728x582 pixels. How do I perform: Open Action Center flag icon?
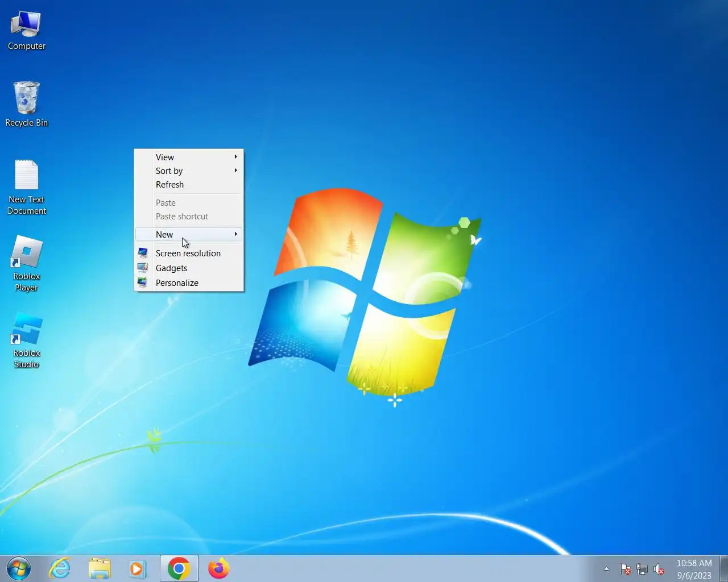coord(625,569)
